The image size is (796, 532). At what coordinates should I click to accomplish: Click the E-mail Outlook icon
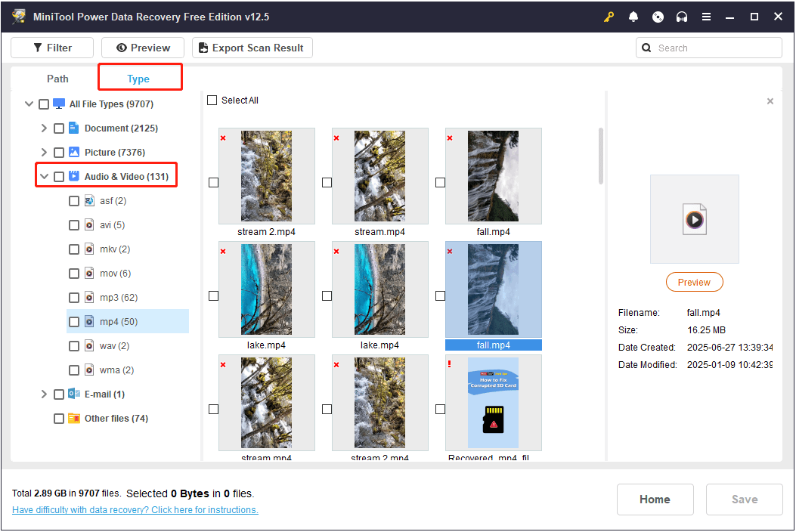pyautogui.click(x=74, y=394)
